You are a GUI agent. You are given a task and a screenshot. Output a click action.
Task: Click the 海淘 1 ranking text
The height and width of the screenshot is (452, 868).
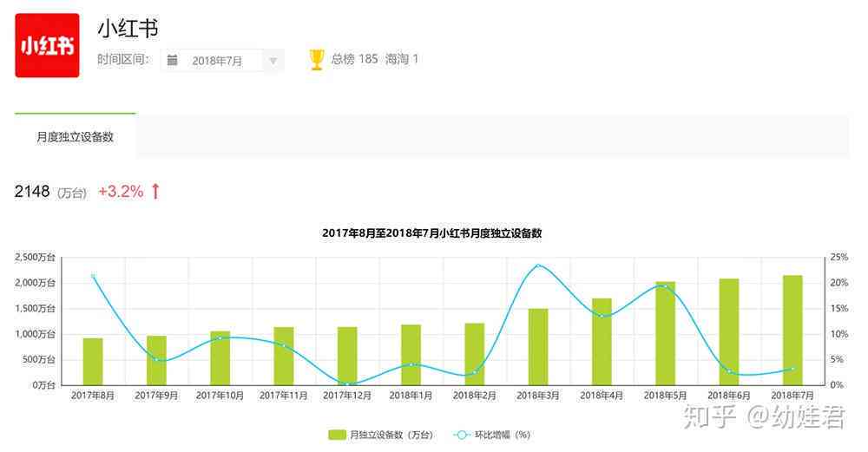tap(402, 59)
